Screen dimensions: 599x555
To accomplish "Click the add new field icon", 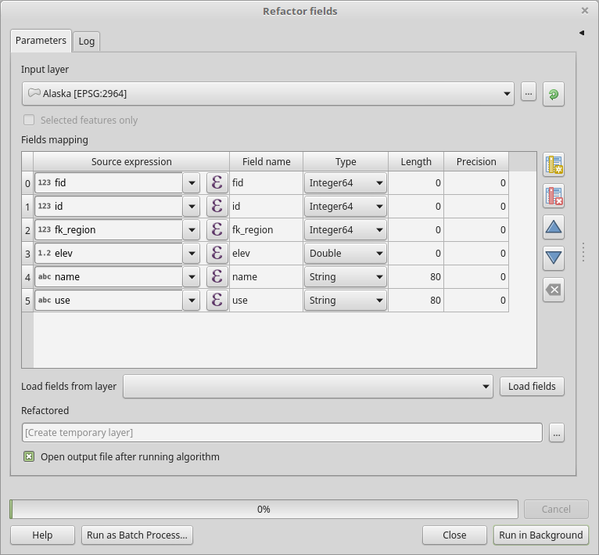I will click(x=554, y=165).
